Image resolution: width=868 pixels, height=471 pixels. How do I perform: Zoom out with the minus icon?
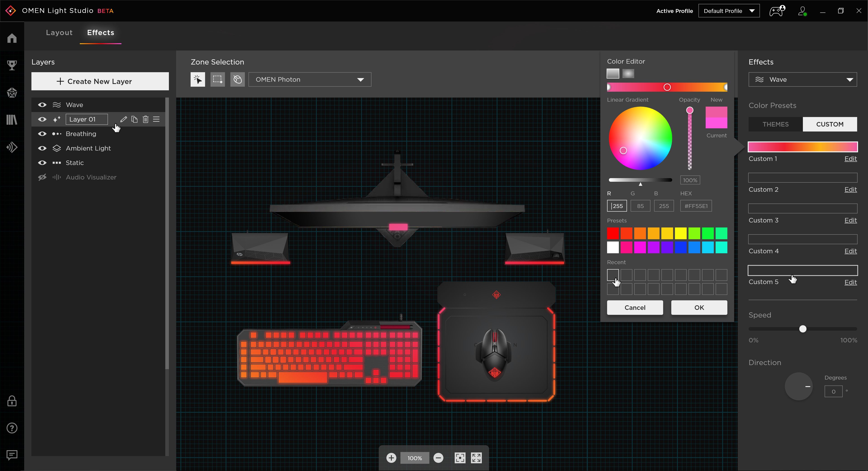(x=438, y=458)
